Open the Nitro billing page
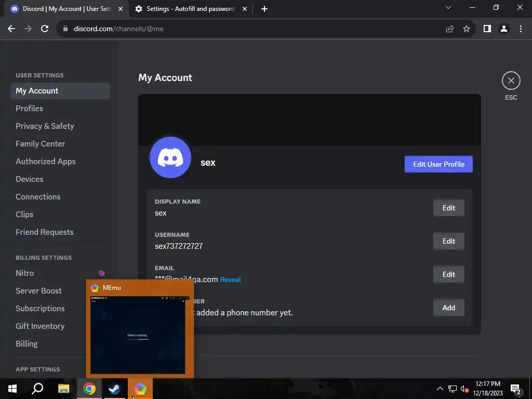Viewport: 532px width, 399px height. click(60, 273)
